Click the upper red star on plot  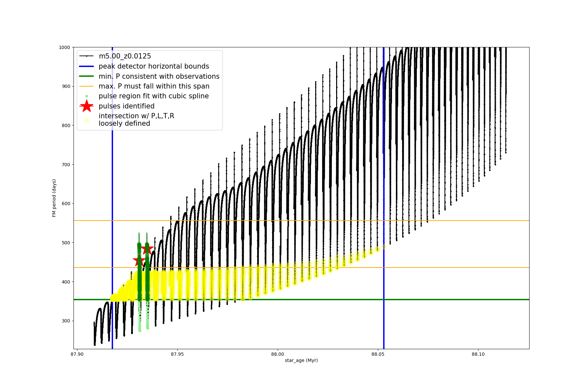(147, 249)
